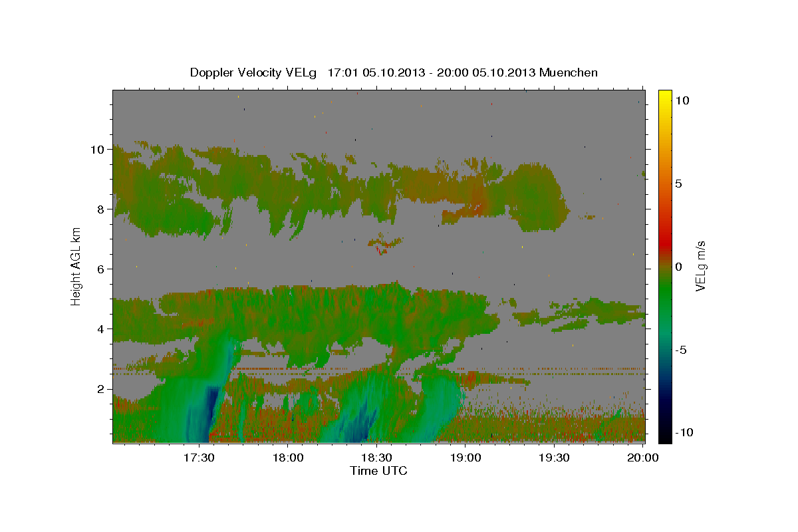Screen dimensions: 798x532
Task: Click the "Height AGL km" axis label
Action: click(76, 266)
